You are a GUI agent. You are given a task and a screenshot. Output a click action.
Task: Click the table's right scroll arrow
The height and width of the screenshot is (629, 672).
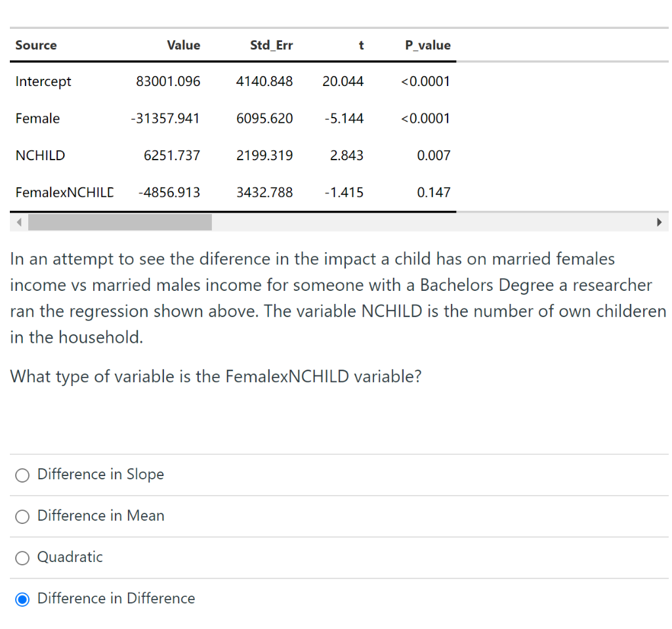tap(659, 222)
